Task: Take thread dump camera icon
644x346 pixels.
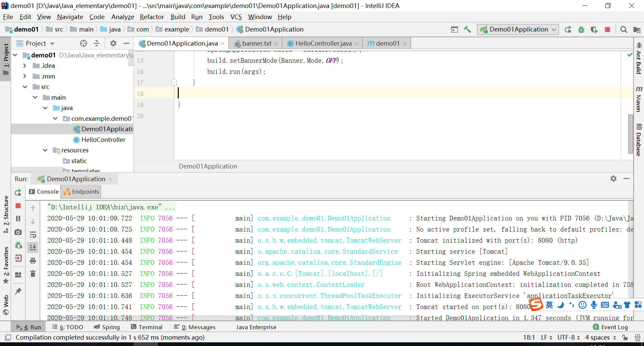Action: pos(18,232)
